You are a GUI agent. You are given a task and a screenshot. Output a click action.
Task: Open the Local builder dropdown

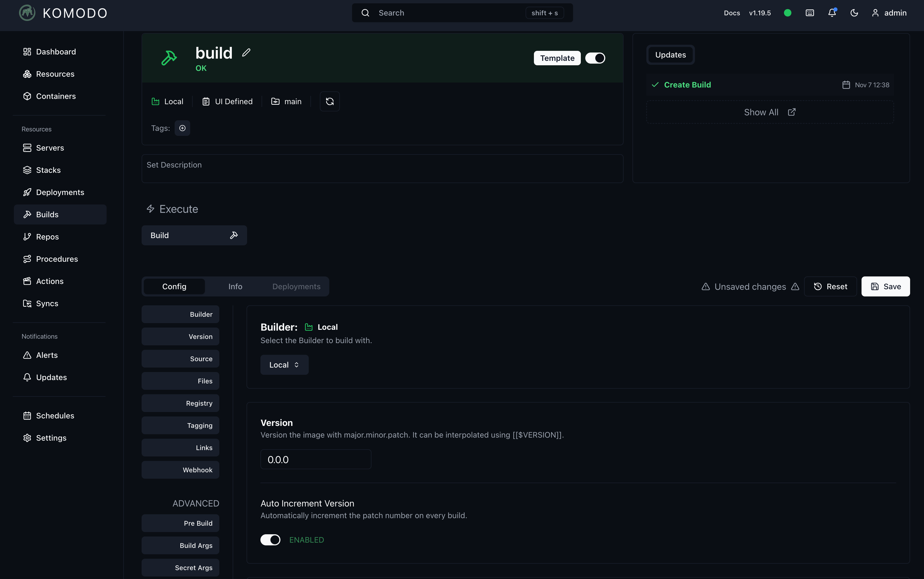[284, 365]
